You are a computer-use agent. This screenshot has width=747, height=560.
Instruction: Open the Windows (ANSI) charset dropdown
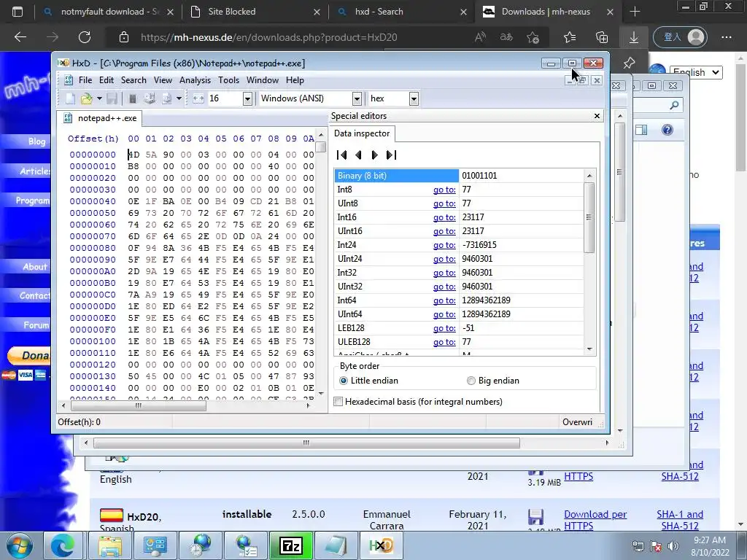point(357,98)
